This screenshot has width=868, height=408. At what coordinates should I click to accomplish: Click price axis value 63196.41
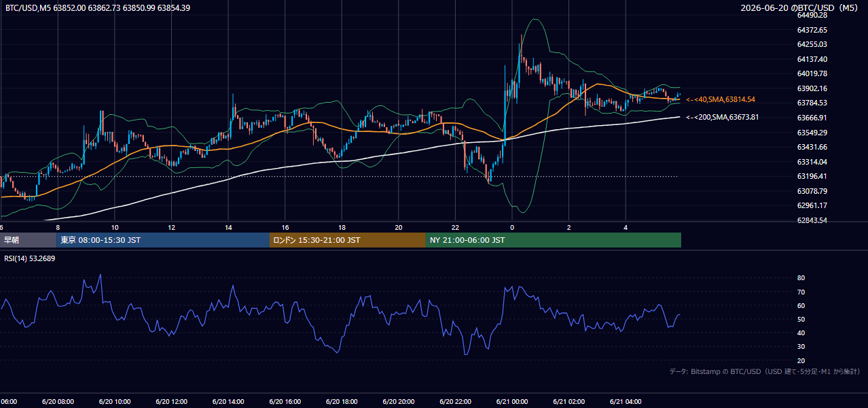[812, 176]
